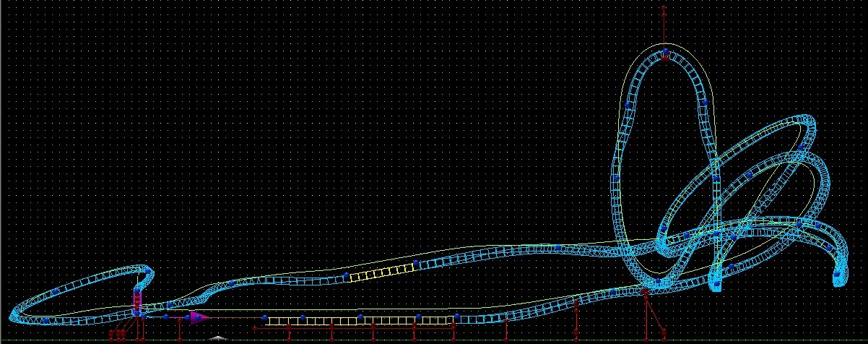Click the red support junction under the loop base
Viewport: 868px width, 344px height.
click(x=645, y=292)
